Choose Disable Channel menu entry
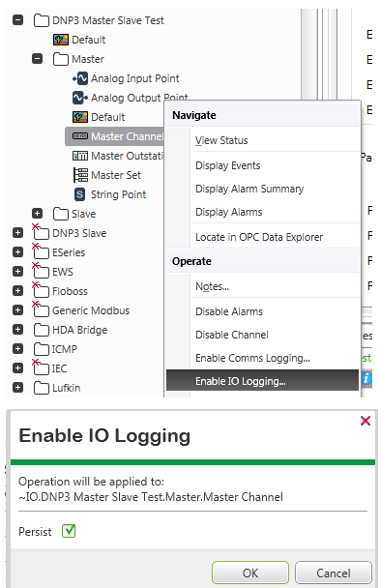The image size is (380, 588). tap(262, 335)
